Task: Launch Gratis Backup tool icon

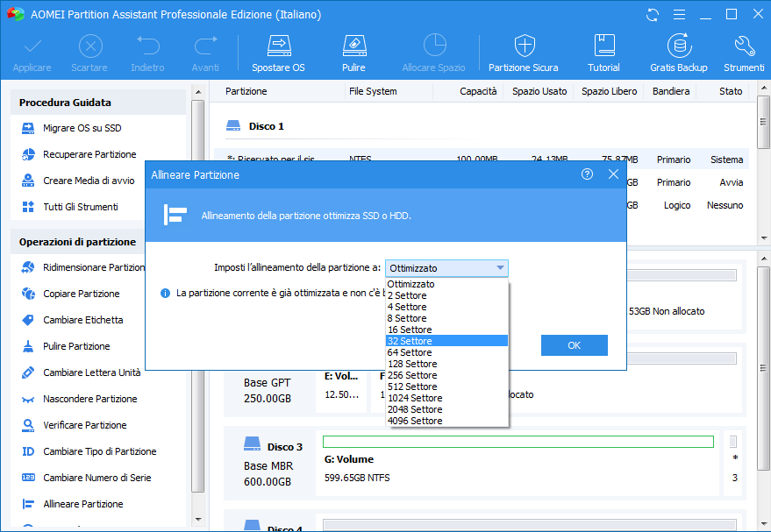Action: point(678,46)
